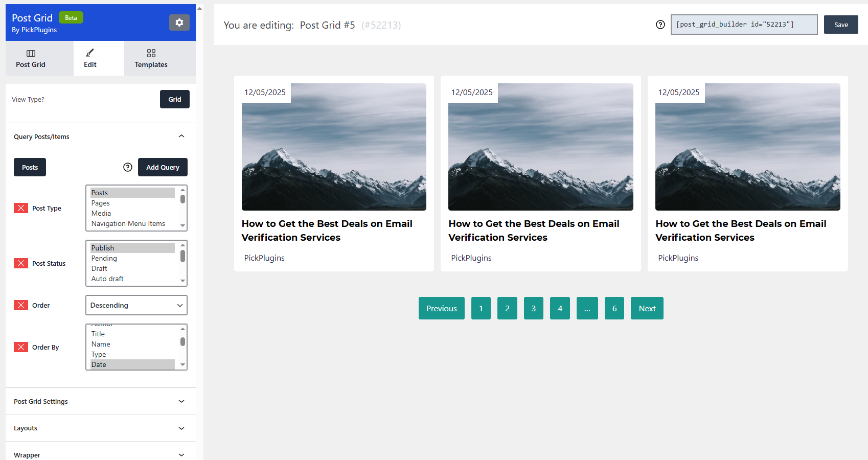Click the date badge on third post card
The image size is (868, 460).
coord(679,93)
